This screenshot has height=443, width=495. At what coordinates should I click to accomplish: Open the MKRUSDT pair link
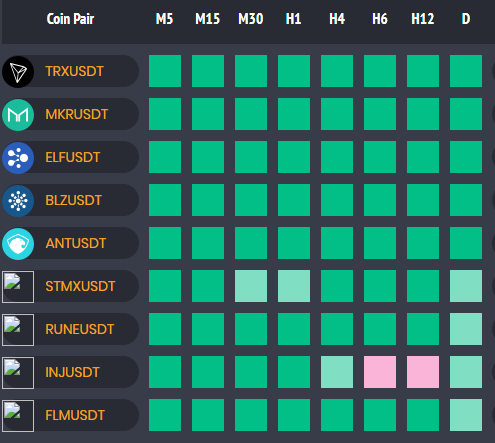(77, 114)
